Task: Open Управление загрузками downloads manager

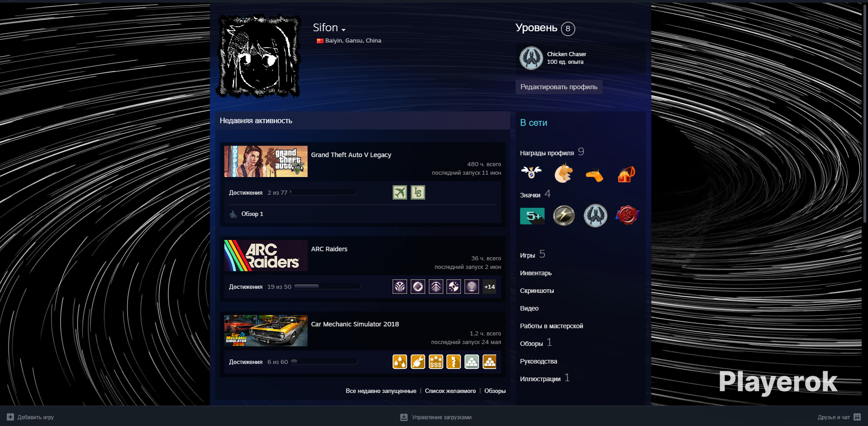Action: coord(441,417)
